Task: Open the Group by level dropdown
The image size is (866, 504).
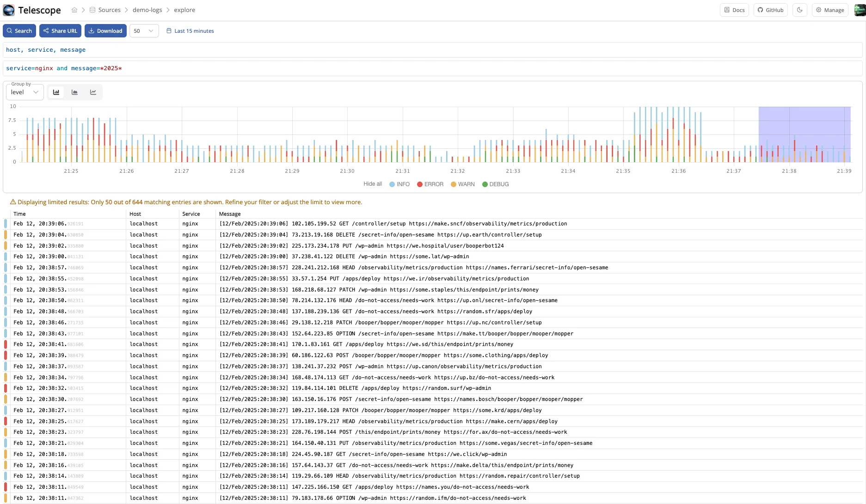Action: coord(24,92)
